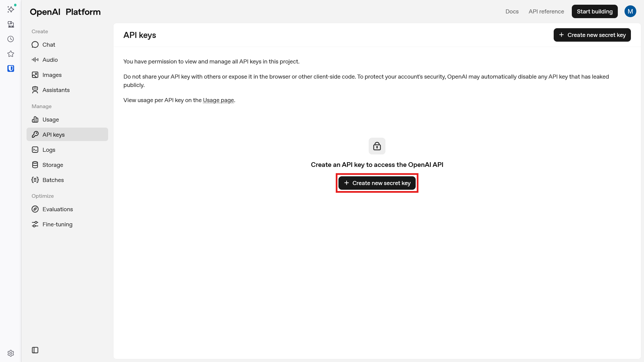The width and height of the screenshot is (644, 362).
Task: Follow the Usage page link
Action: pyautogui.click(x=218, y=100)
